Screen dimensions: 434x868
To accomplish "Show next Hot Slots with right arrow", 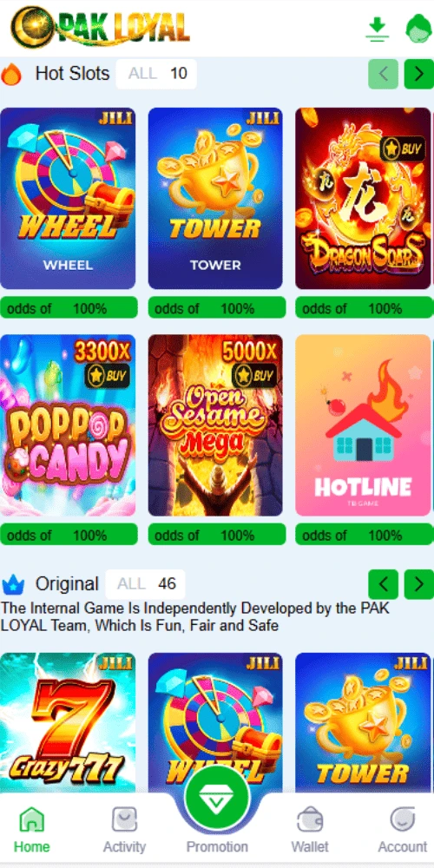I will 418,74.
